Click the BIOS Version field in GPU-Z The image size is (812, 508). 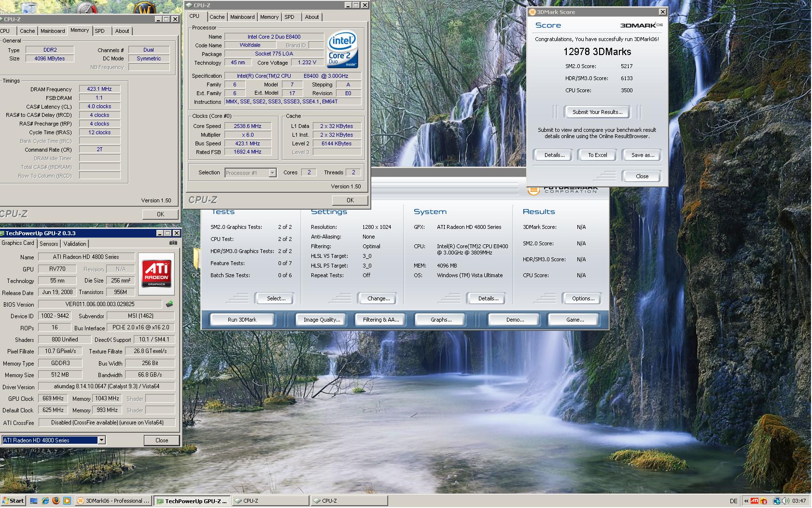coord(100,304)
